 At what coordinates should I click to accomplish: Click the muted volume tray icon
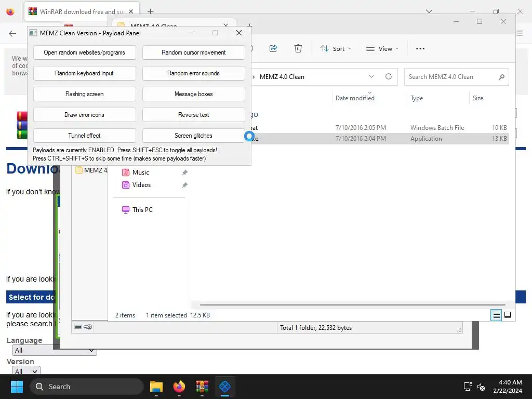[481, 387]
